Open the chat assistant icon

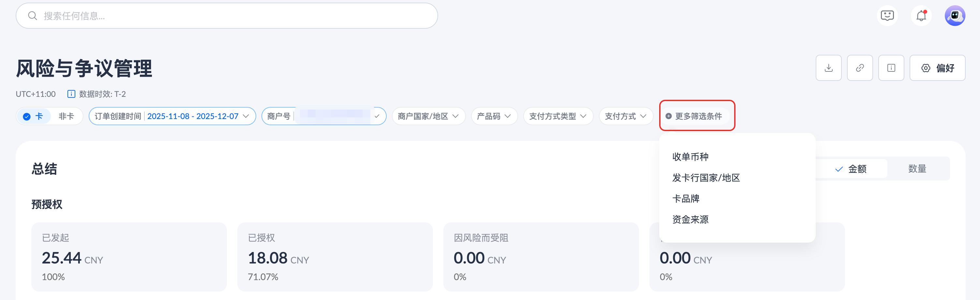pyautogui.click(x=887, y=16)
